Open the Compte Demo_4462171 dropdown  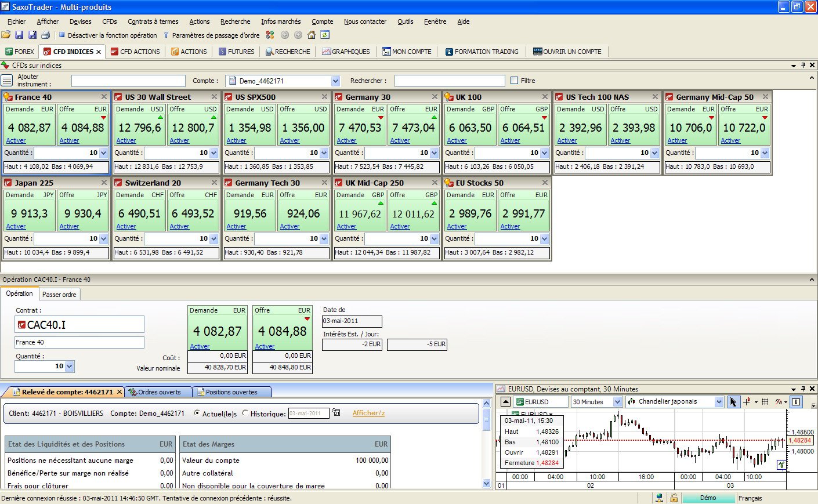(335, 81)
